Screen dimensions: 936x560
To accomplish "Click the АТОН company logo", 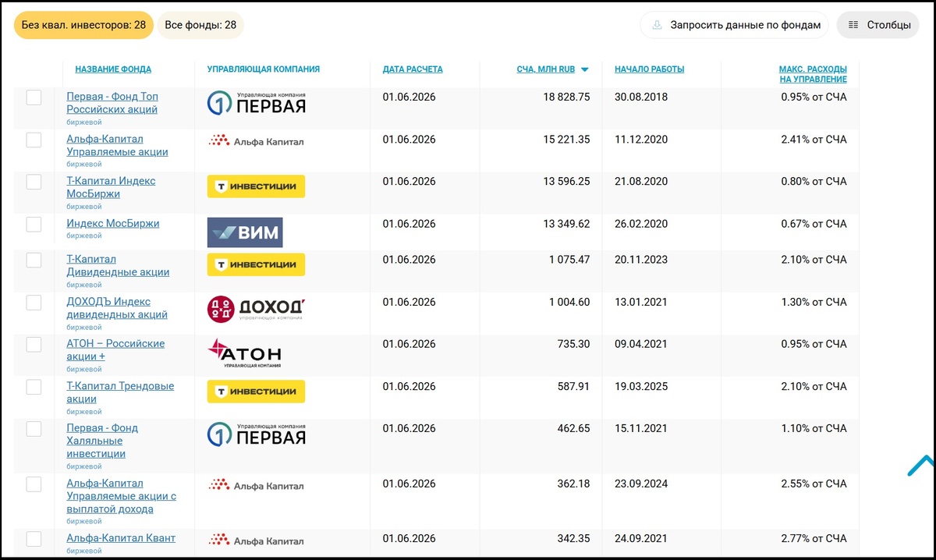I will pyautogui.click(x=244, y=353).
